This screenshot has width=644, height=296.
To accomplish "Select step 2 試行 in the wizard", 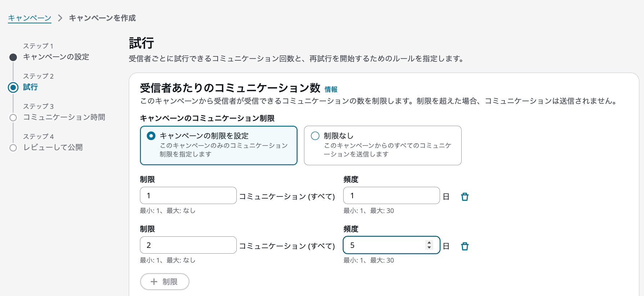I will 31,87.
